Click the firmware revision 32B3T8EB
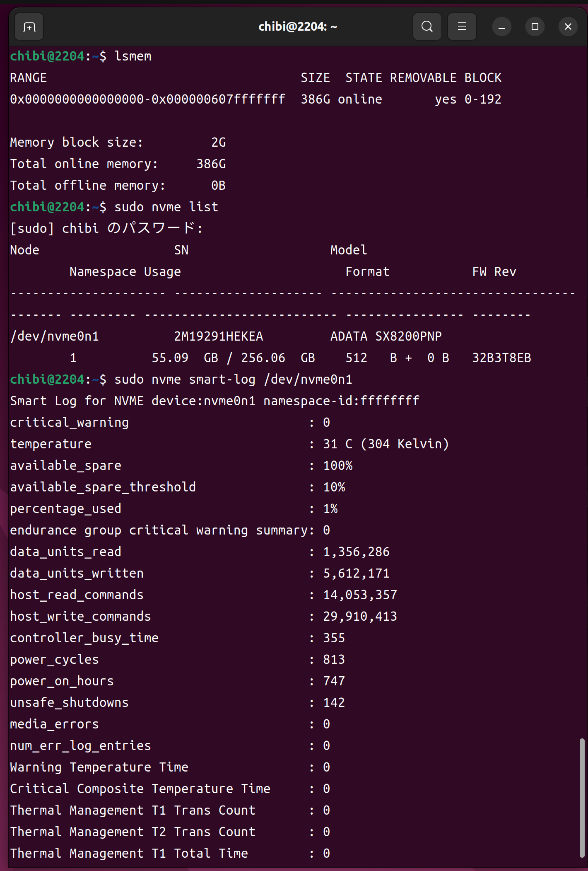This screenshot has width=588, height=871. click(x=501, y=358)
